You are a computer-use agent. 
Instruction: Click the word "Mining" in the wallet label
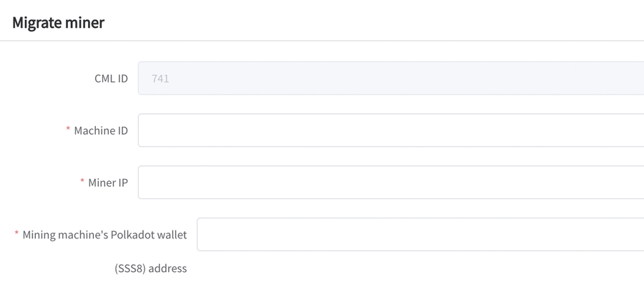(x=40, y=235)
